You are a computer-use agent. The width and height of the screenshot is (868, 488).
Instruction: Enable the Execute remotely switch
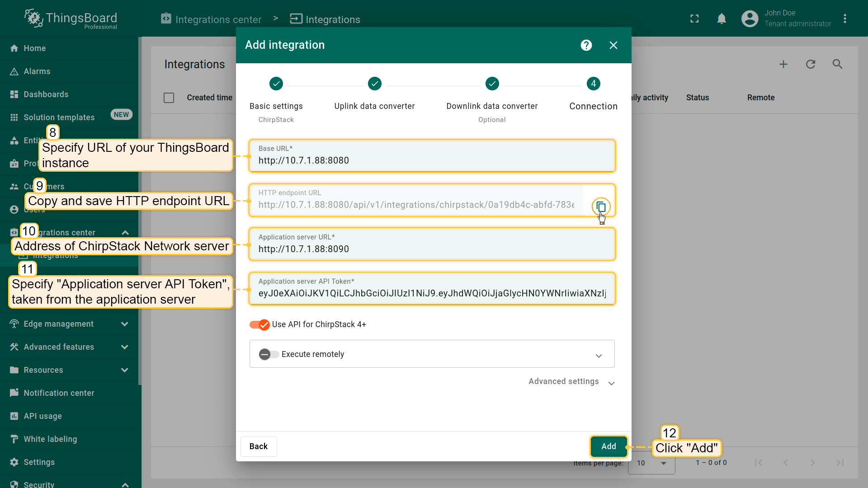[269, 354]
